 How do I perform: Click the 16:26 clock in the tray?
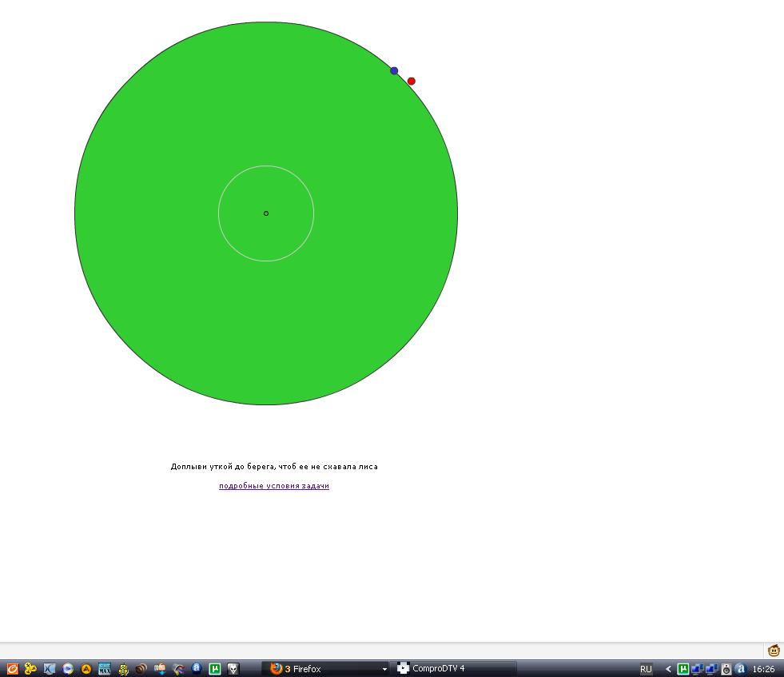763,669
